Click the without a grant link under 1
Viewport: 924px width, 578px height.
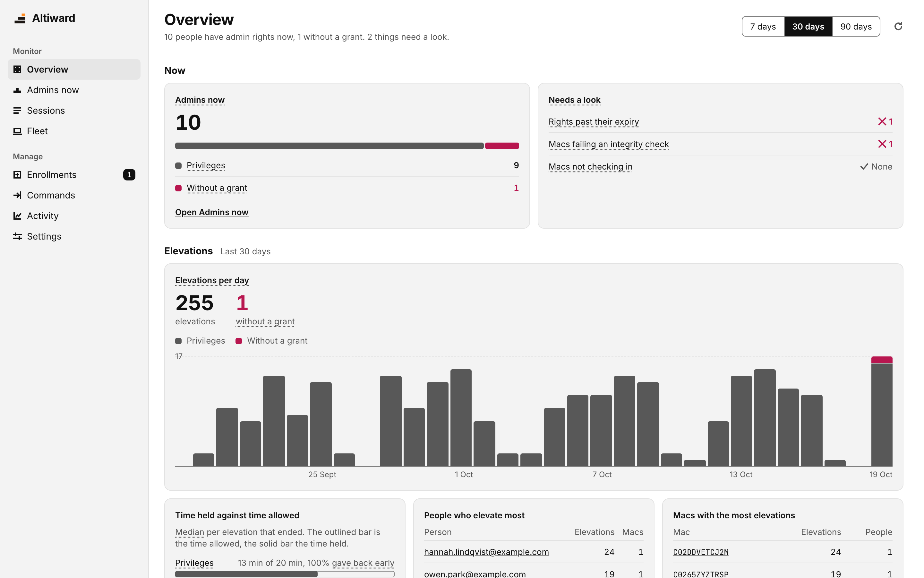(x=265, y=321)
